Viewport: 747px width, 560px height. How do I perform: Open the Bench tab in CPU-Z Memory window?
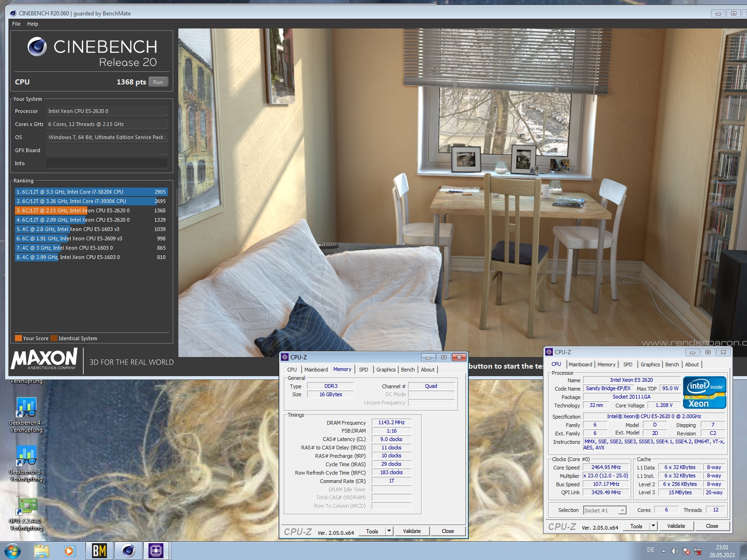click(408, 370)
